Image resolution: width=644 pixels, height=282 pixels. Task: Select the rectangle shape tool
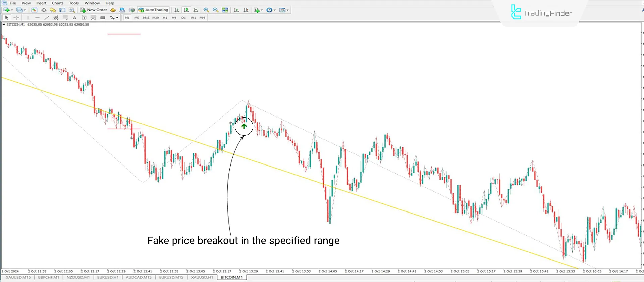pos(103,18)
